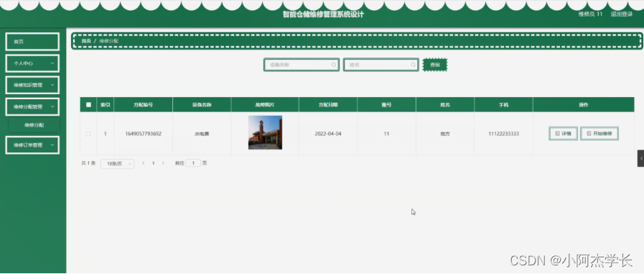Expand the 维修订单管理 sidebar menu
Image resolution: width=644 pixels, height=274 pixels.
coord(32,145)
